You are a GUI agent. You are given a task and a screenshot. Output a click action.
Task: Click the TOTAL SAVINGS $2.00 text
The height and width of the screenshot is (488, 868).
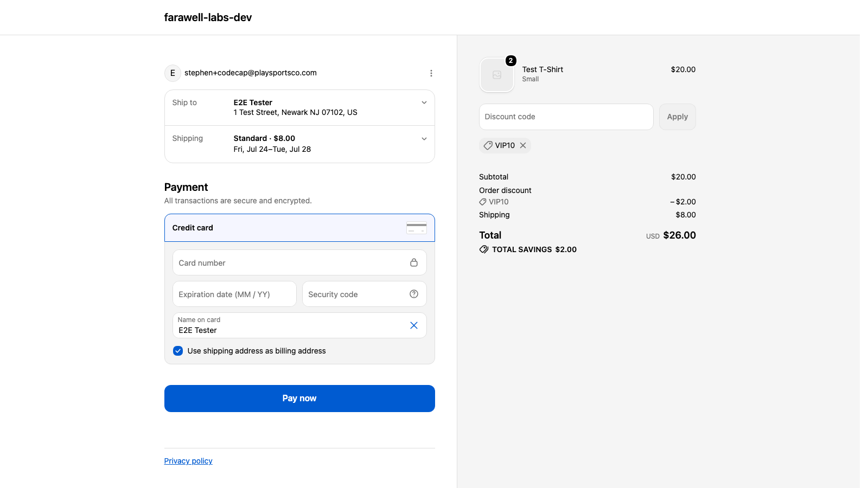coord(534,249)
